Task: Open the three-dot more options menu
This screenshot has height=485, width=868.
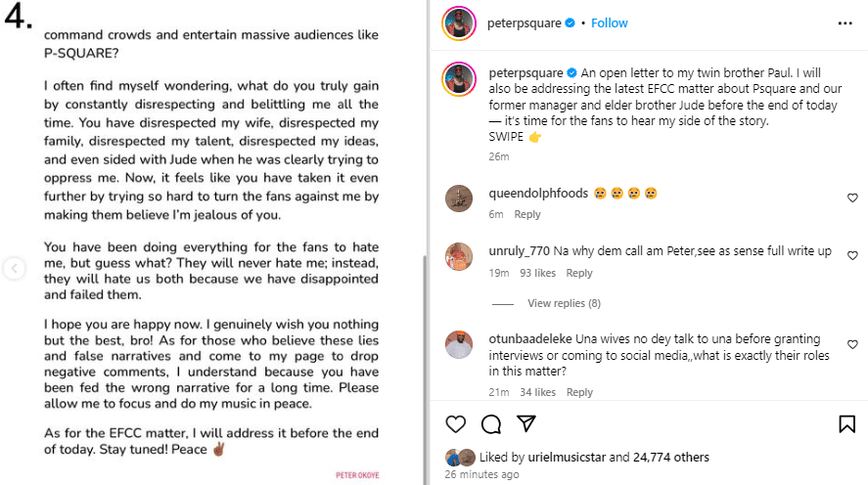Action: click(845, 22)
